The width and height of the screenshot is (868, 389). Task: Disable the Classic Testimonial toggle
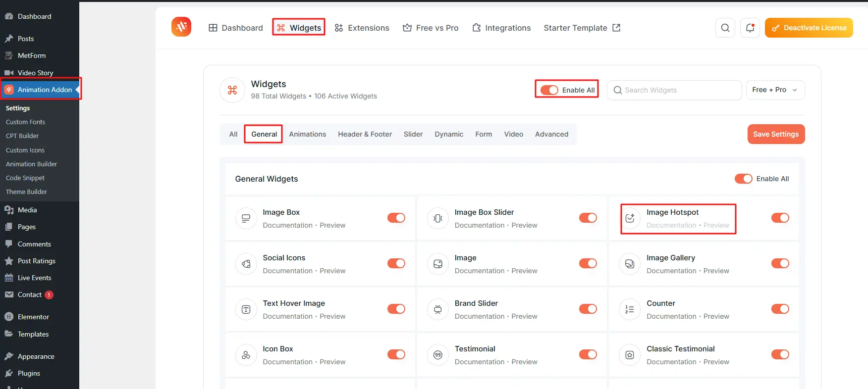point(780,354)
